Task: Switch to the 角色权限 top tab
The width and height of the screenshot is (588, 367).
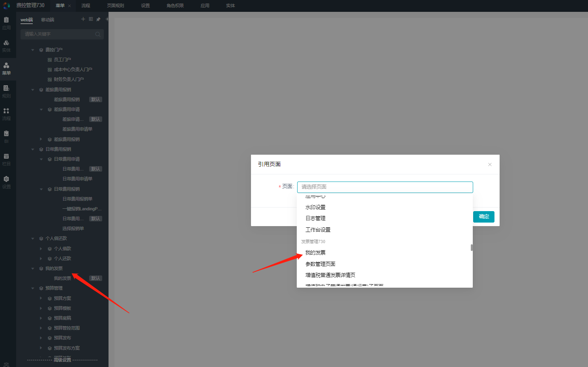Action: pos(175,6)
